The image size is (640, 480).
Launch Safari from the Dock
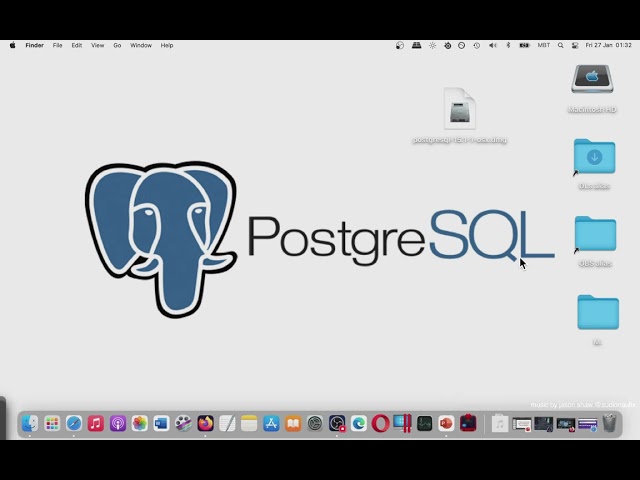point(74,423)
